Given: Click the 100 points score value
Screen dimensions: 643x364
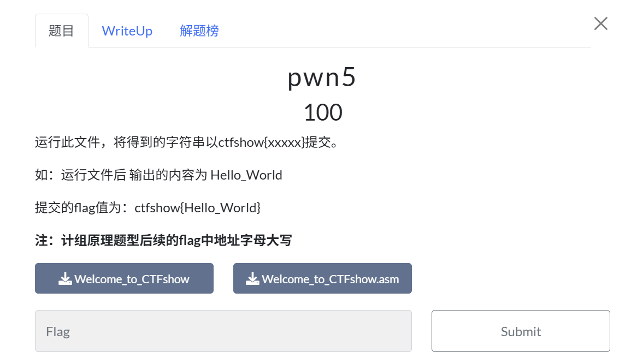Looking at the screenshot, I should [x=322, y=112].
